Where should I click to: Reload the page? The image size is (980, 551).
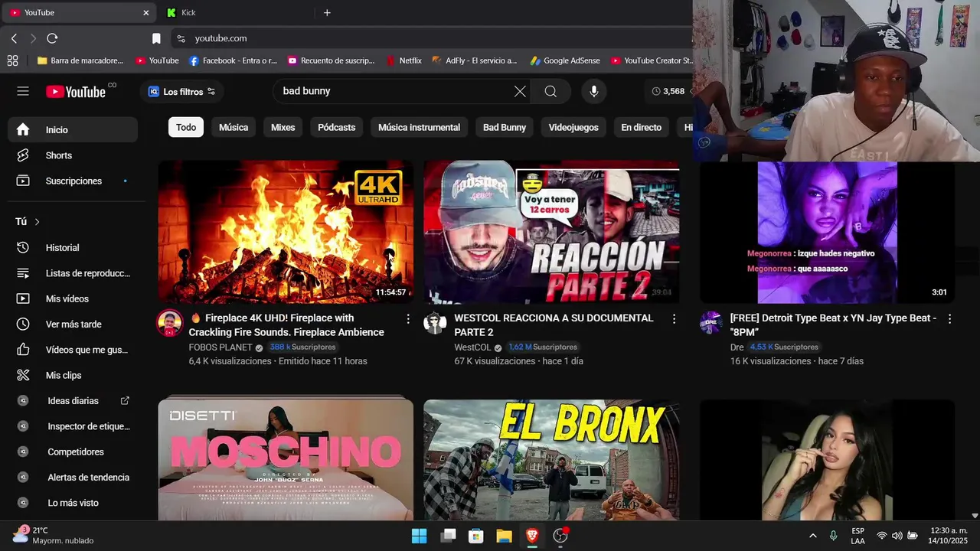coord(52,38)
